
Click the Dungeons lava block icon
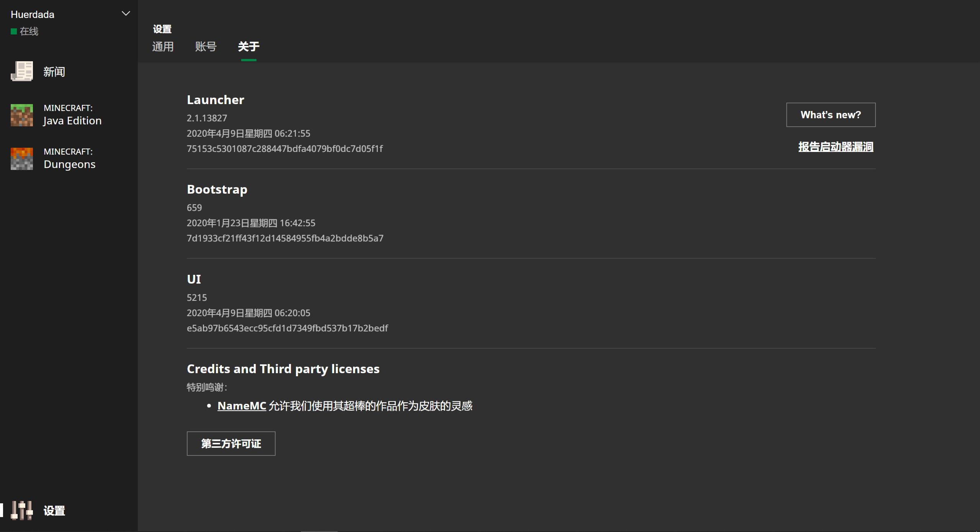tap(22, 158)
